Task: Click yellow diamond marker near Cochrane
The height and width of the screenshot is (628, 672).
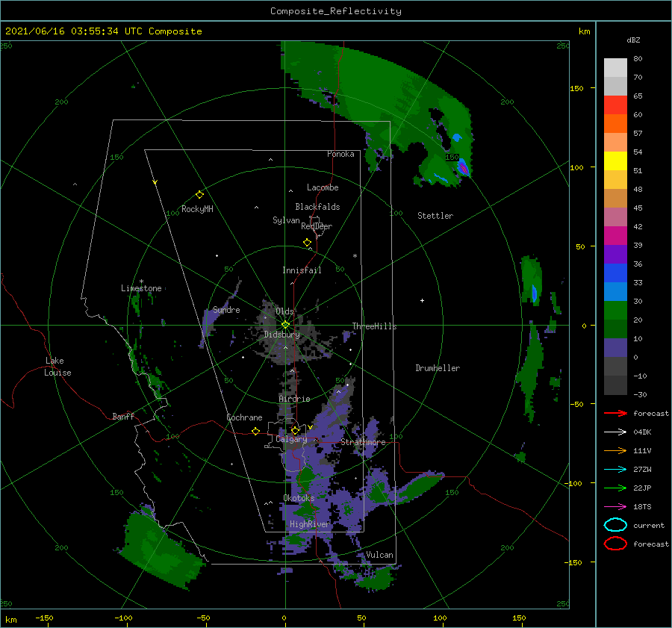Action: click(256, 431)
